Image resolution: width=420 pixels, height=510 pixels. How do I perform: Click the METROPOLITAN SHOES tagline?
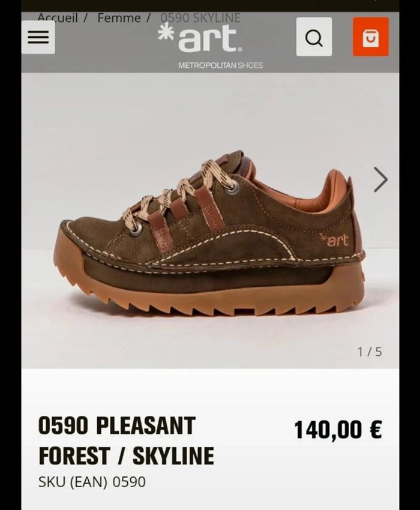click(x=221, y=65)
